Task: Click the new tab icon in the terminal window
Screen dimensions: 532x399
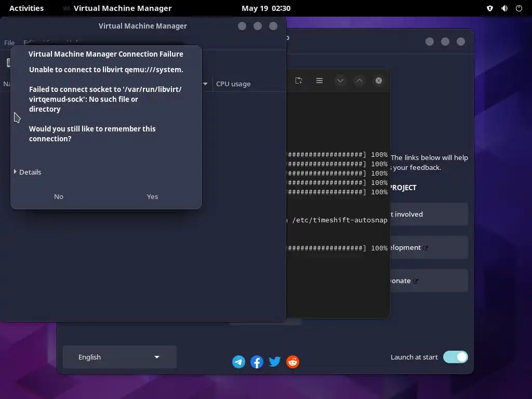Action: (299, 81)
